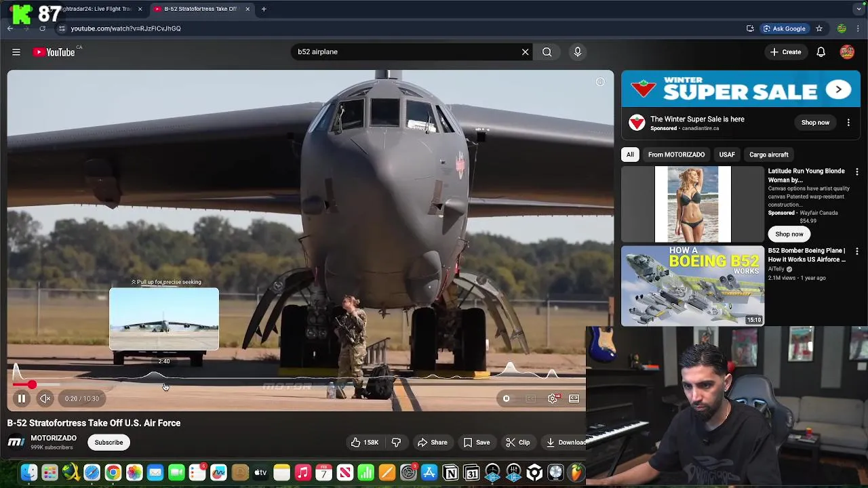Click Shop now on Wayfair ad

pos(789,234)
